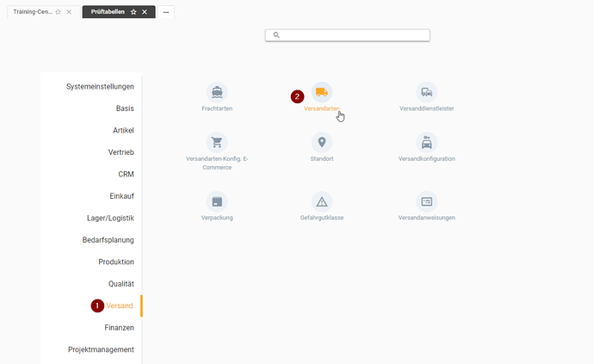Screen dimensions: 594x364
Task: Select Systemeinstellungen in the sidebar
Action: tap(100, 87)
